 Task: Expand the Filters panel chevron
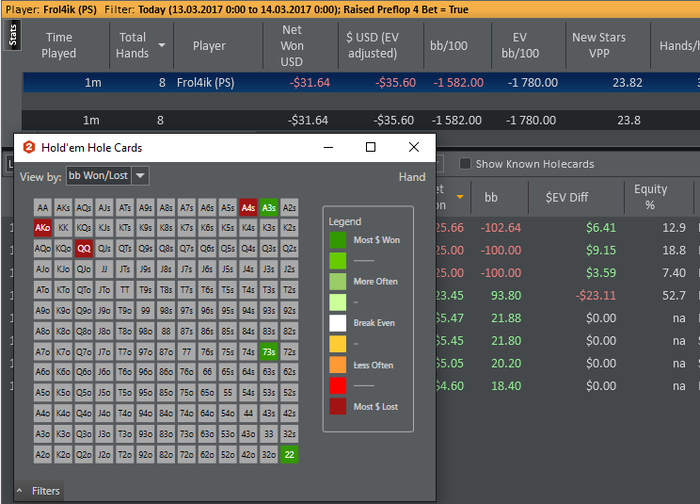[20, 491]
